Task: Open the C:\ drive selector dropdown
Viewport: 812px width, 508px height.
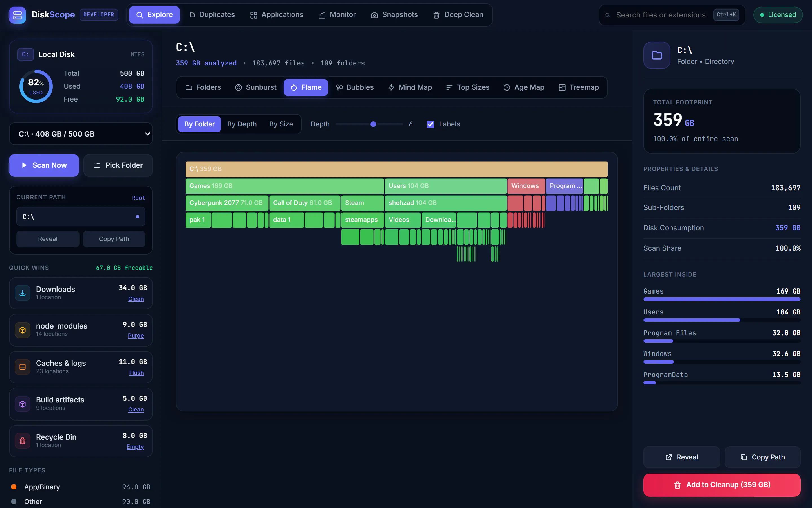Action: [x=81, y=134]
